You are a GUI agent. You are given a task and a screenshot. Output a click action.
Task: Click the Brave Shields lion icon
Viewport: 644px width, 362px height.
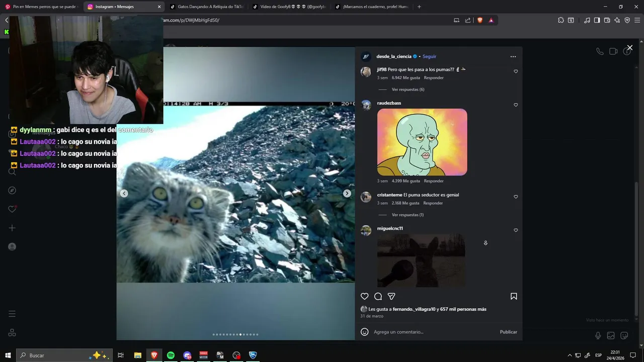pyautogui.click(x=480, y=20)
